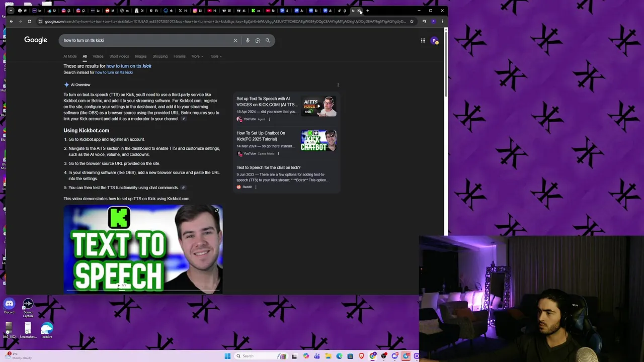
Task: Reload the current Chrome page
Action: click(29, 21)
